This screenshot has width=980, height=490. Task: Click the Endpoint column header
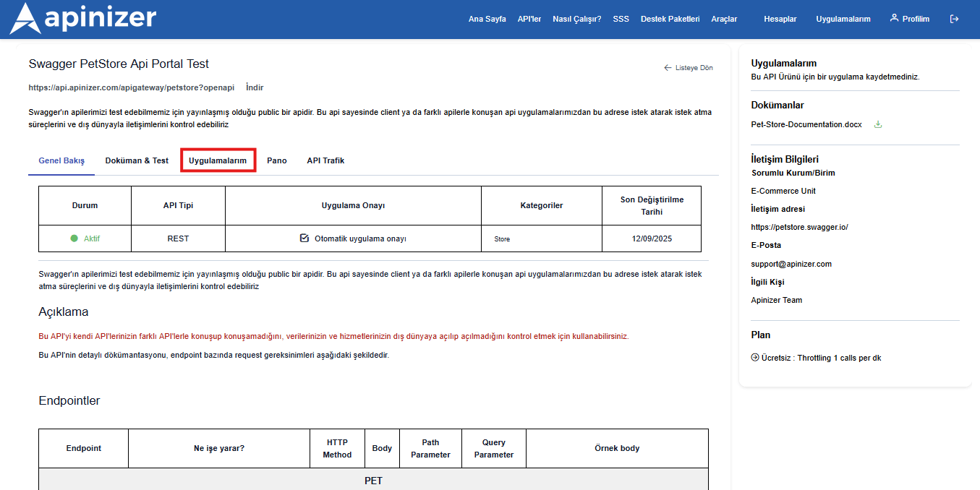(84, 448)
